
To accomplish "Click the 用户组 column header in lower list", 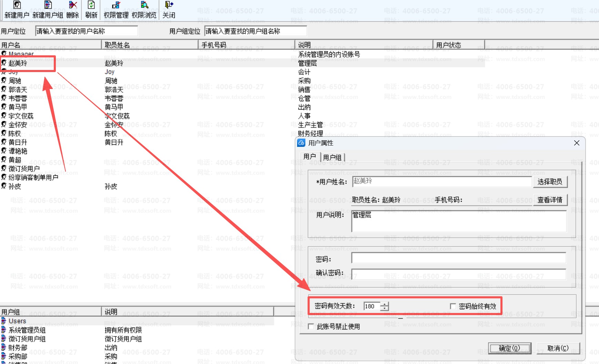I will pos(51,312).
